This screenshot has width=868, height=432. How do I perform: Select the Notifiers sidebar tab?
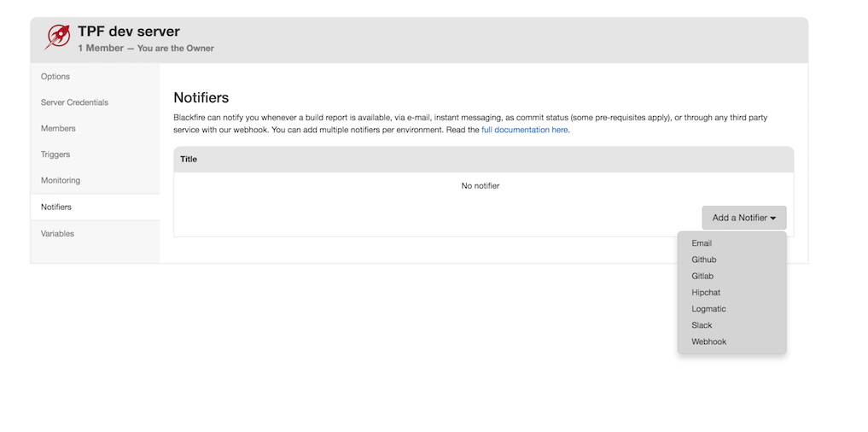56,207
